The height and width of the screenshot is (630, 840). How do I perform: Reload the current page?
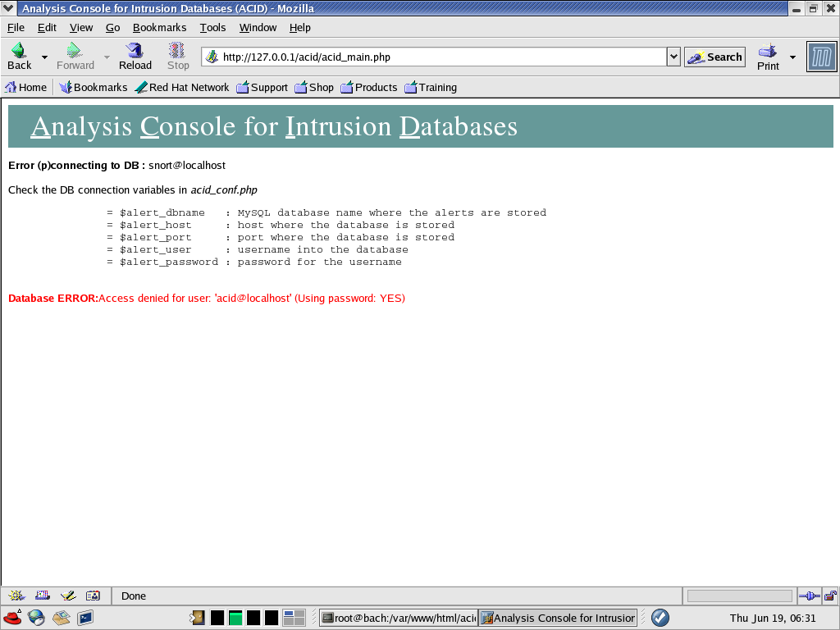pyautogui.click(x=135, y=57)
